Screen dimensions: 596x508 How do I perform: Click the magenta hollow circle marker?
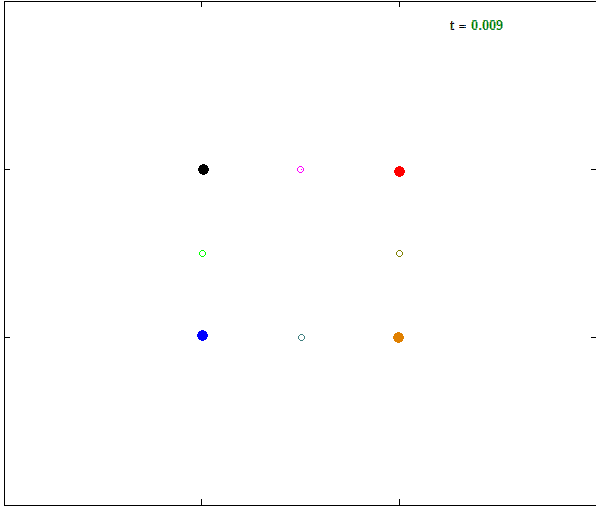pos(300,170)
